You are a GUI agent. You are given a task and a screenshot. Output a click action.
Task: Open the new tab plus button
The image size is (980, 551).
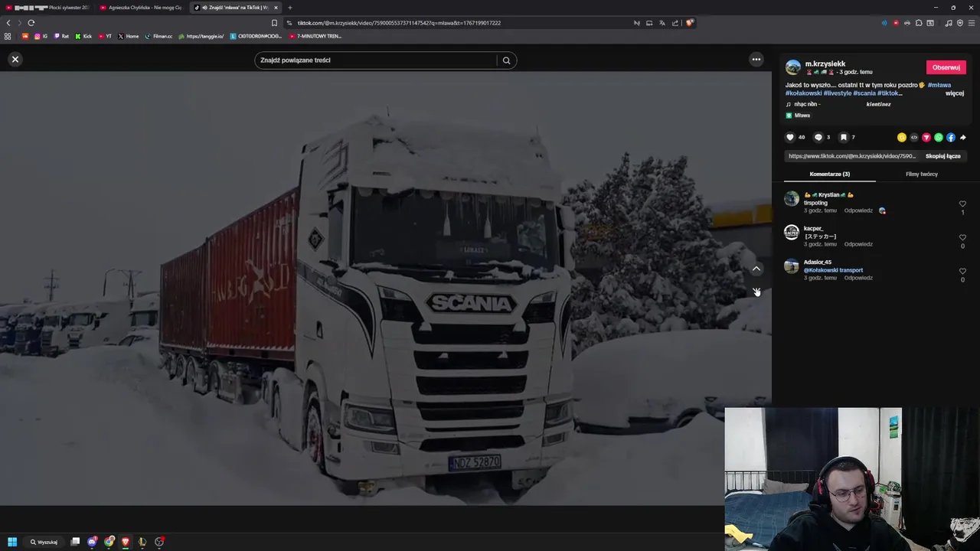tap(289, 8)
